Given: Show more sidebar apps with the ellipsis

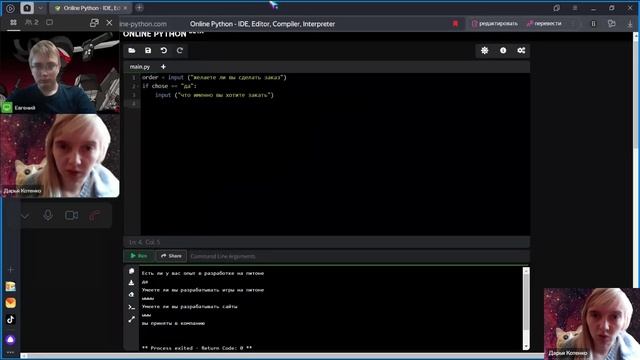Looking at the screenshot, I should point(11,352).
